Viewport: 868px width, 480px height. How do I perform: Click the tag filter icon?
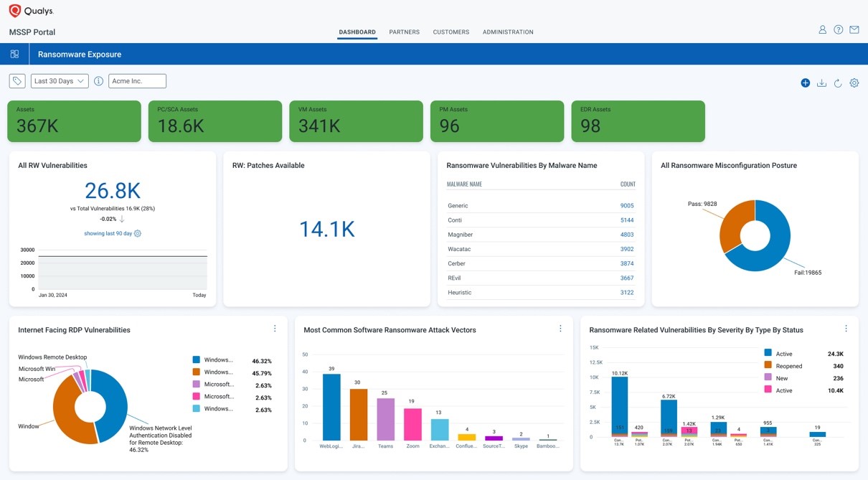[x=17, y=81]
